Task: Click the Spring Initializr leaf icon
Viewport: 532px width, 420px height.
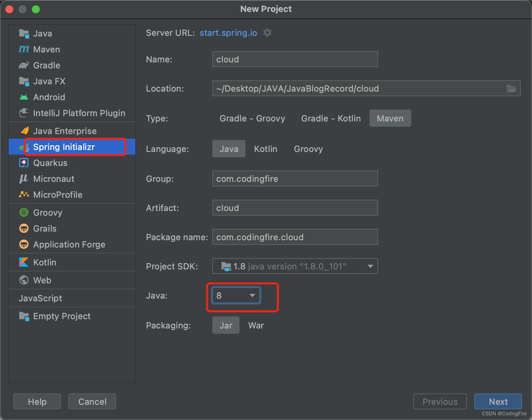Action: click(24, 147)
